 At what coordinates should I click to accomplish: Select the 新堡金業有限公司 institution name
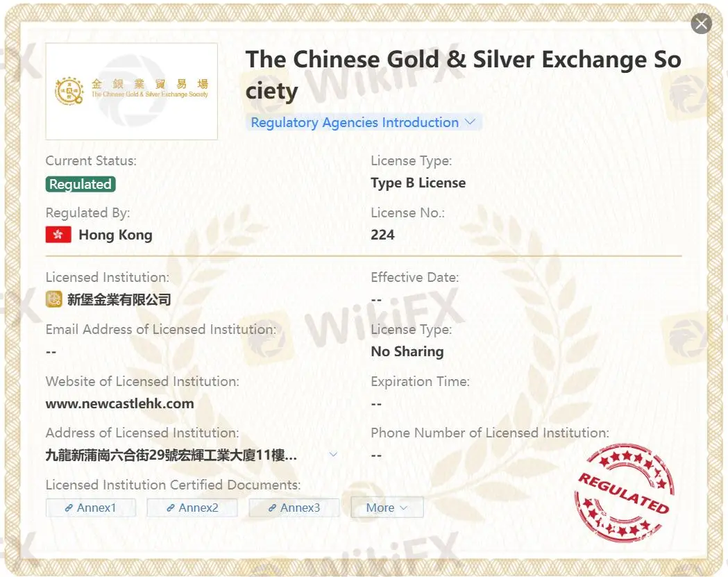(x=119, y=300)
